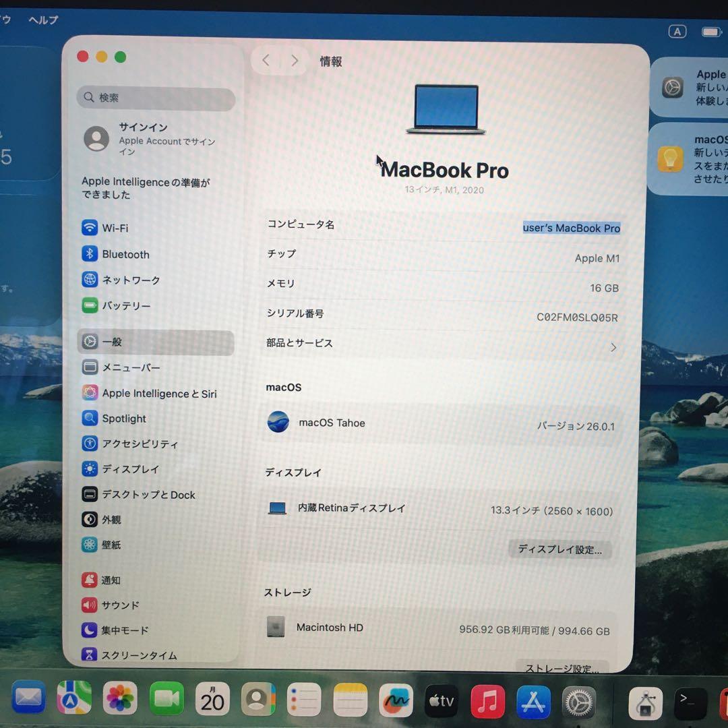The image size is (728, 728).
Task: Open サウンド settings
Action: coord(119,605)
